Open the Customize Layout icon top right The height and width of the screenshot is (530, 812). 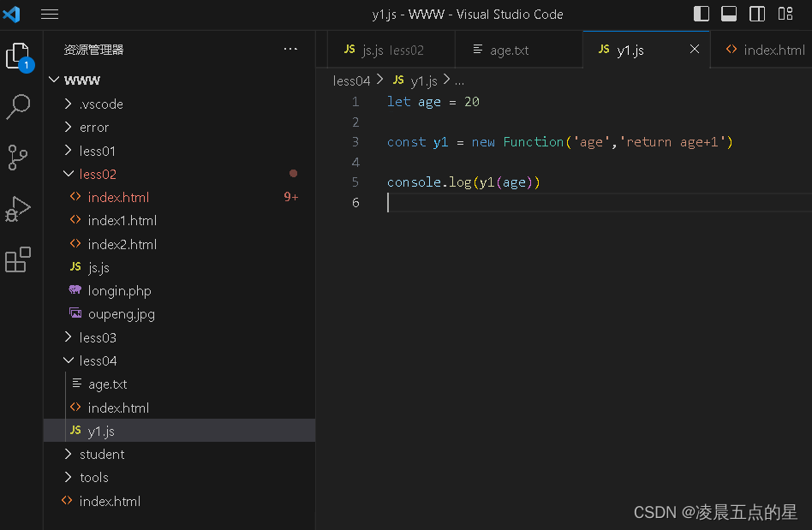coord(785,14)
